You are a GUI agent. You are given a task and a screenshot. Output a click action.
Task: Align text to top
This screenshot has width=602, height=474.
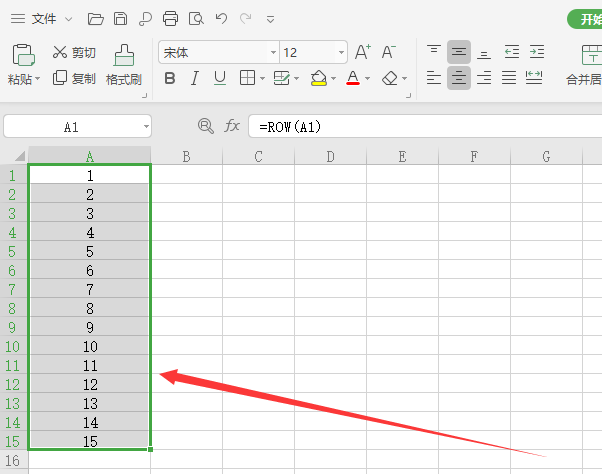click(434, 52)
